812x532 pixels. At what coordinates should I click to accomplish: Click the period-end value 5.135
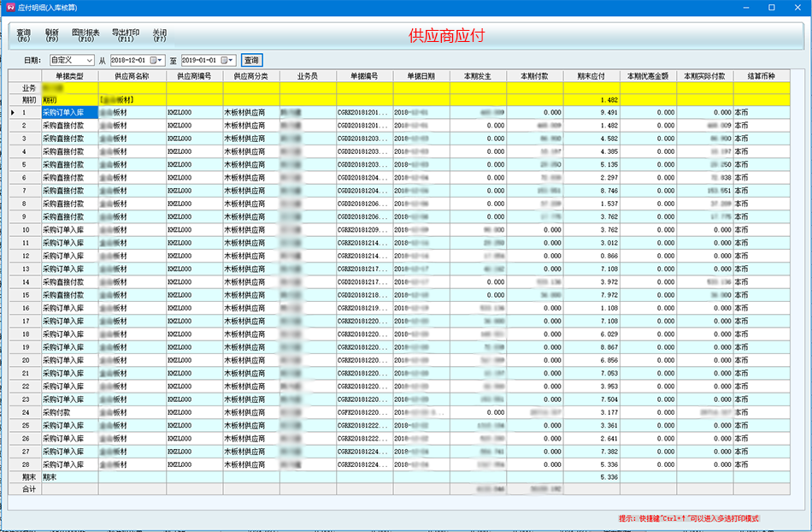click(609, 165)
